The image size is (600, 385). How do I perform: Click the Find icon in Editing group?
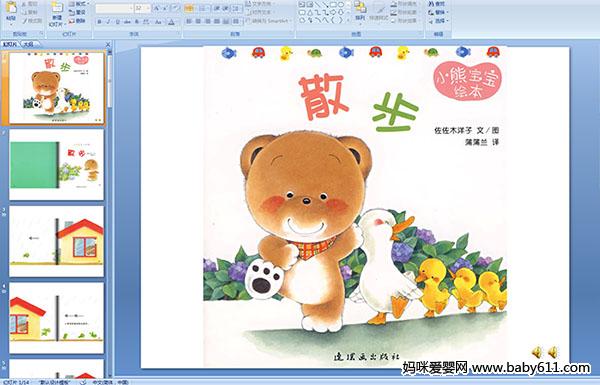point(437,4)
